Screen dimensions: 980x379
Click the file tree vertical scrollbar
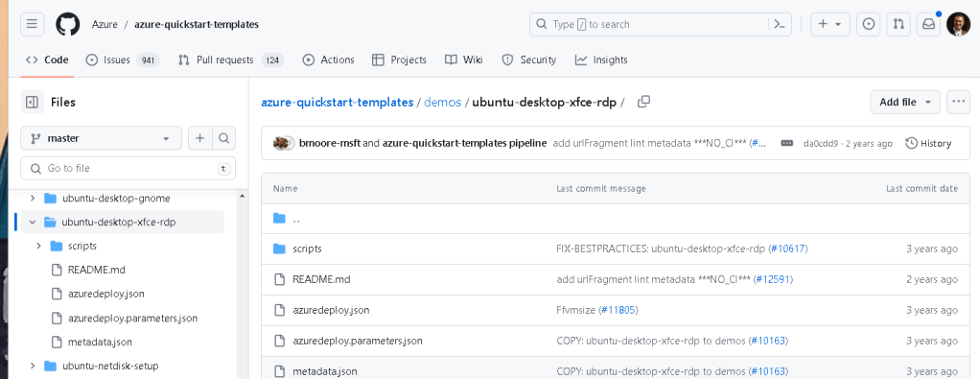(242, 284)
